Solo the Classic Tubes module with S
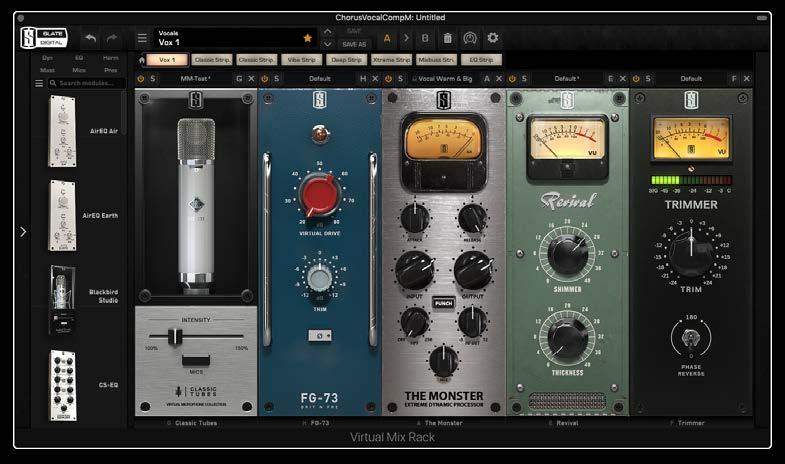Viewport: 785px width, 464px height. point(153,79)
